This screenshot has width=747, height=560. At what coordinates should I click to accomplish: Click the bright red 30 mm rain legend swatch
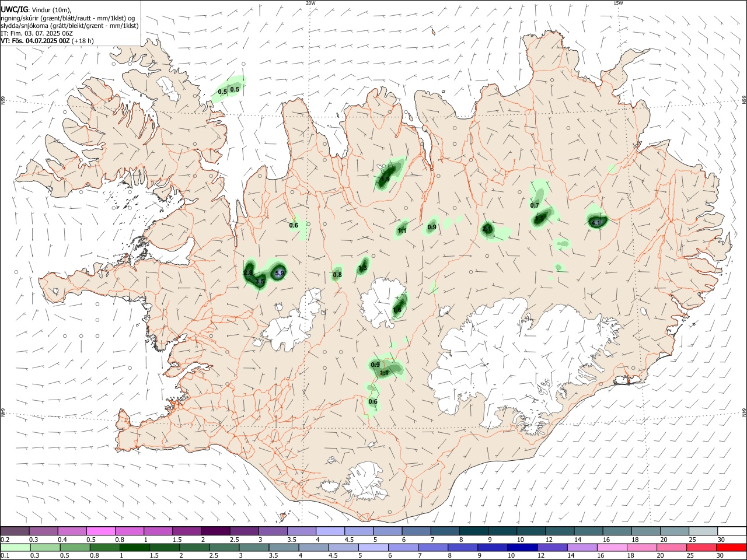731,547
